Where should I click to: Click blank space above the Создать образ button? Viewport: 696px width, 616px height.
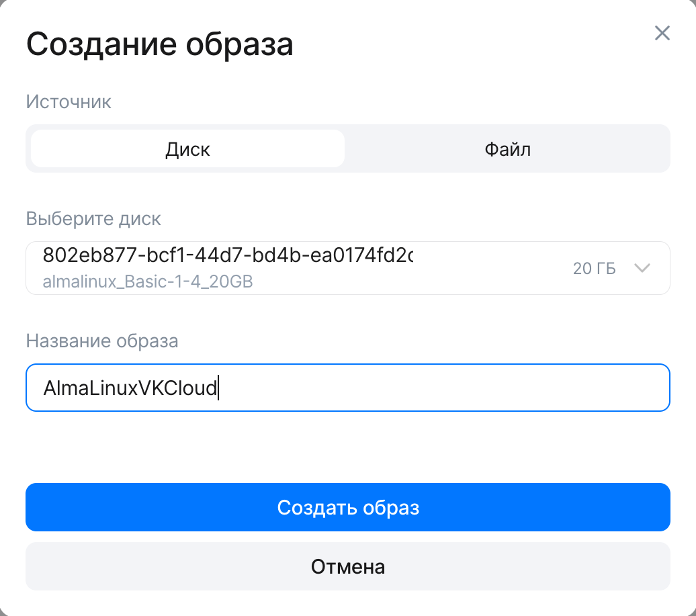347,447
